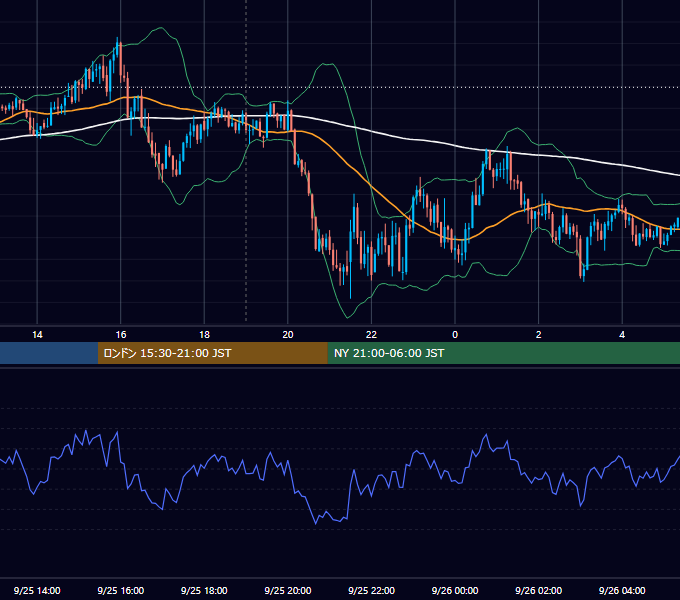The image size is (680, 600).
Task: Click the 22 hour label on chart axis
Action: coord(371,335)
